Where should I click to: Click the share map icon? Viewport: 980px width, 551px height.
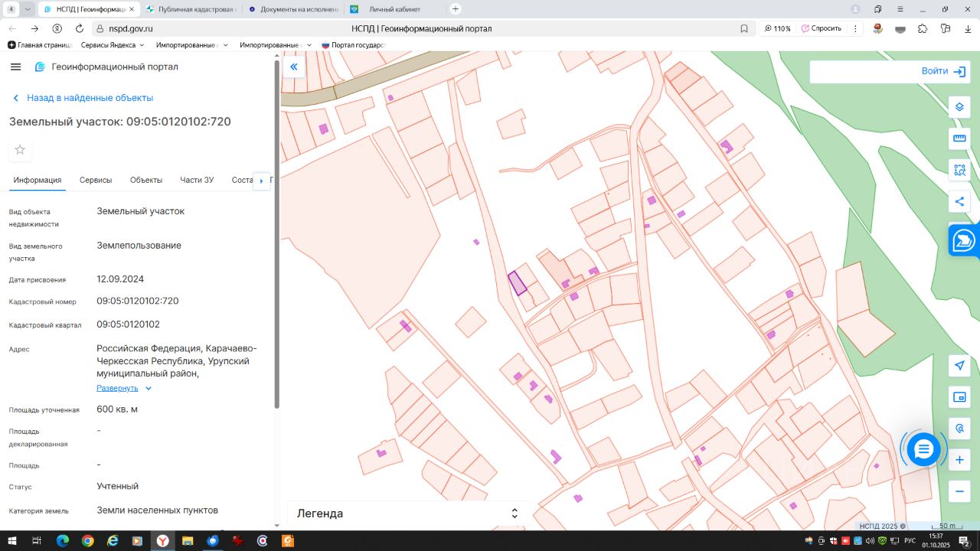pos(959,202)
